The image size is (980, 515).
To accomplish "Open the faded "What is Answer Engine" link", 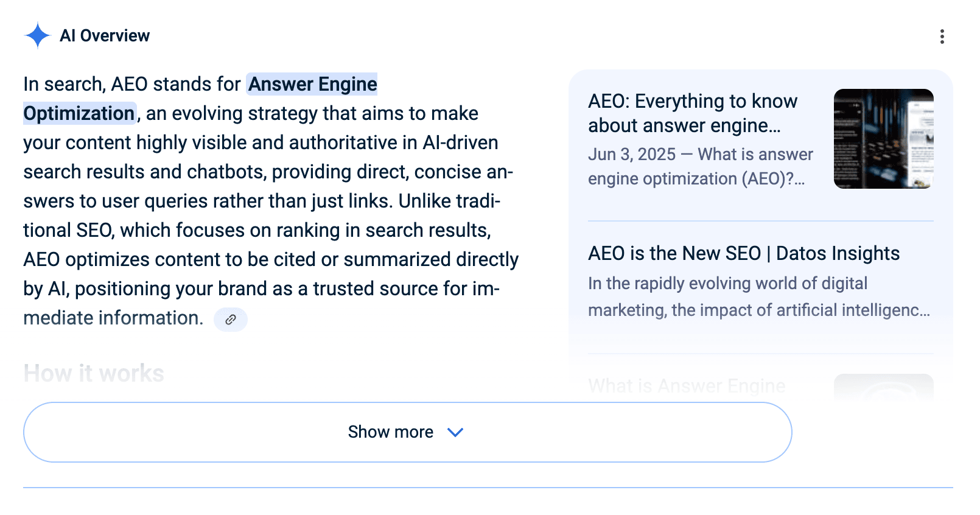I will coord(687,385).
